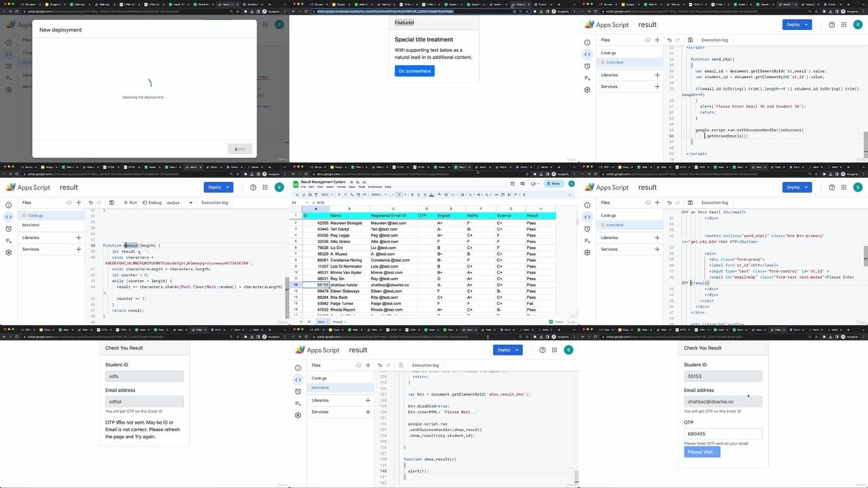Screen dimensions: 868x488
Task: Click Done in New deployment dialog
Action: pyautogui.click(x=240, y=149)
